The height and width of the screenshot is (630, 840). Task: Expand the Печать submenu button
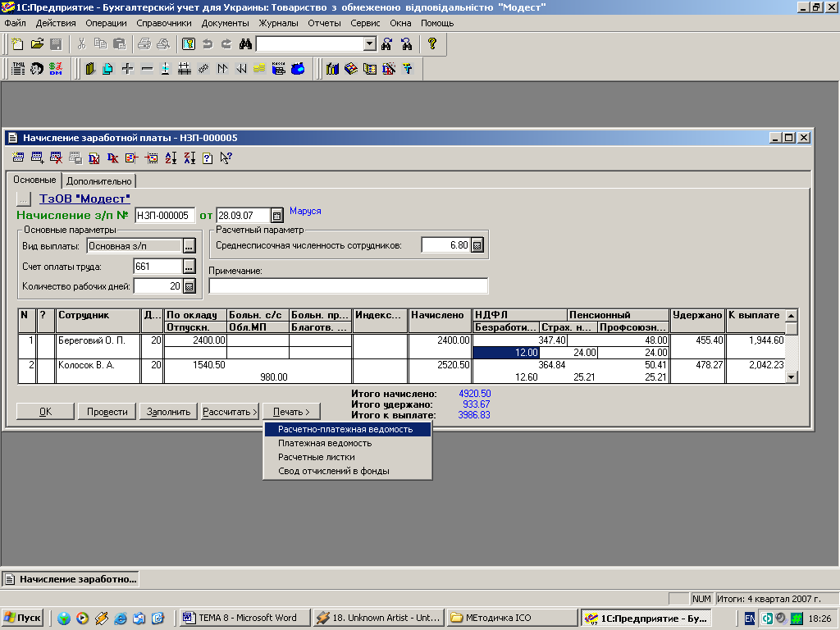pyautogui.click(x=291, y=412)
